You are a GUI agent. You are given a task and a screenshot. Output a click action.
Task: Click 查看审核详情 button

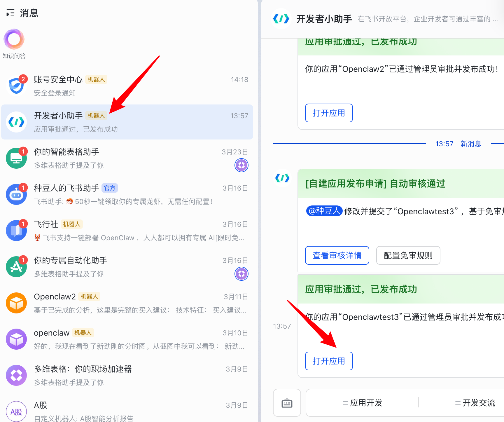click(337, 255)
